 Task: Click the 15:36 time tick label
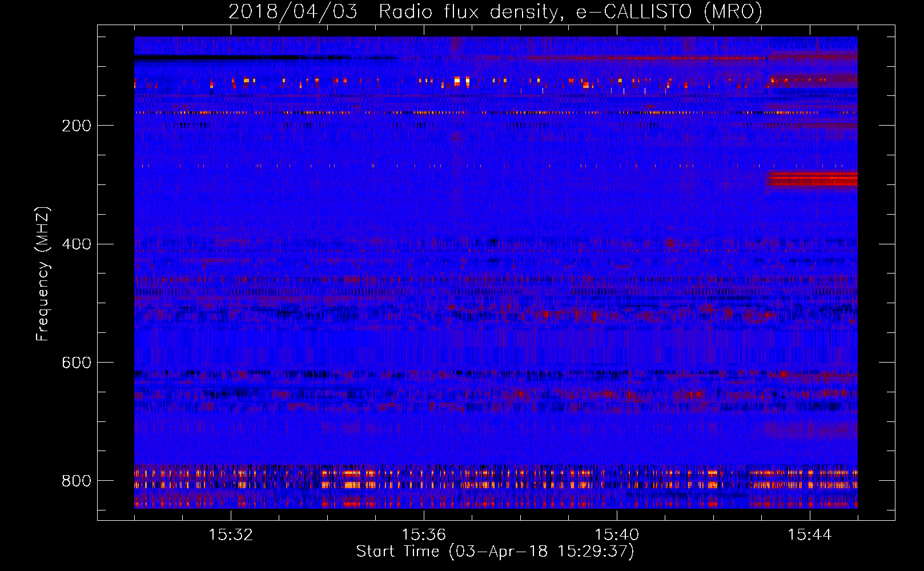tap(424, 535)
